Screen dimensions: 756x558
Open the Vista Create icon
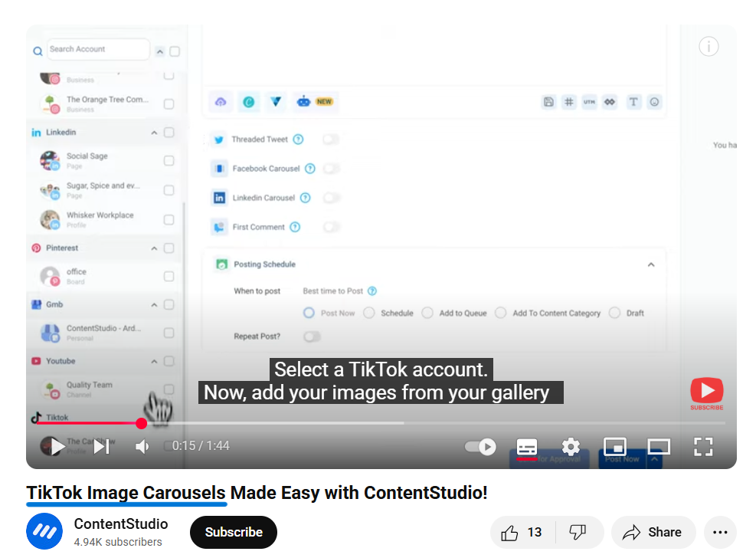pos(276,102)
